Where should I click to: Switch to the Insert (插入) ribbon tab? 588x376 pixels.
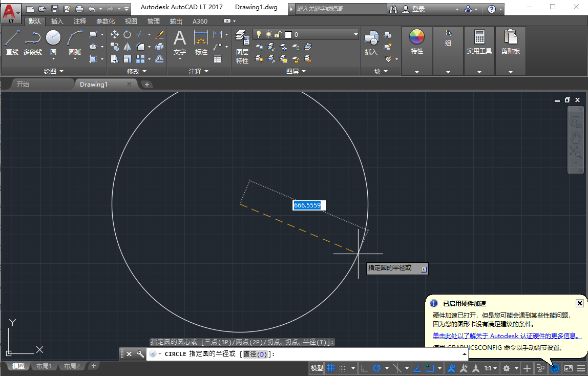(x=57, y=22)
